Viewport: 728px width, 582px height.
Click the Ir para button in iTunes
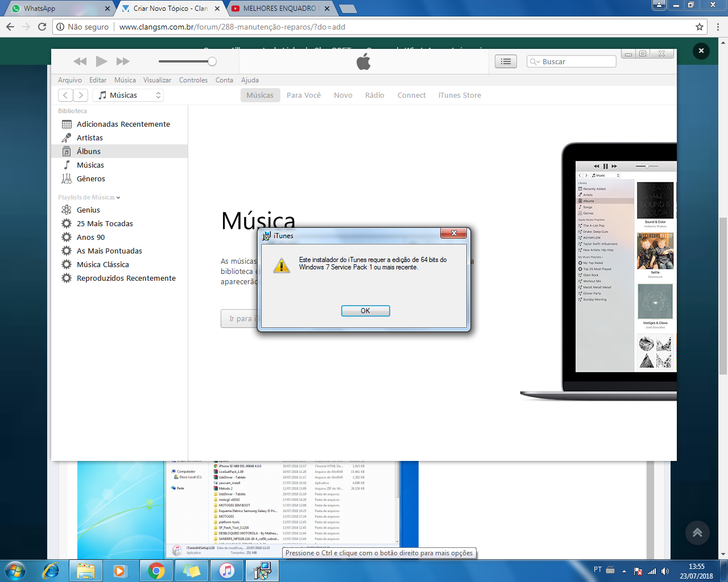tap(239, 319)
